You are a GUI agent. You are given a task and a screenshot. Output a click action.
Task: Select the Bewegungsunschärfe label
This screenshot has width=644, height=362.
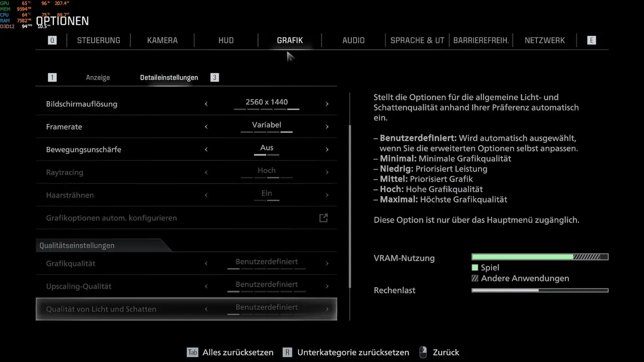point(84,149)
